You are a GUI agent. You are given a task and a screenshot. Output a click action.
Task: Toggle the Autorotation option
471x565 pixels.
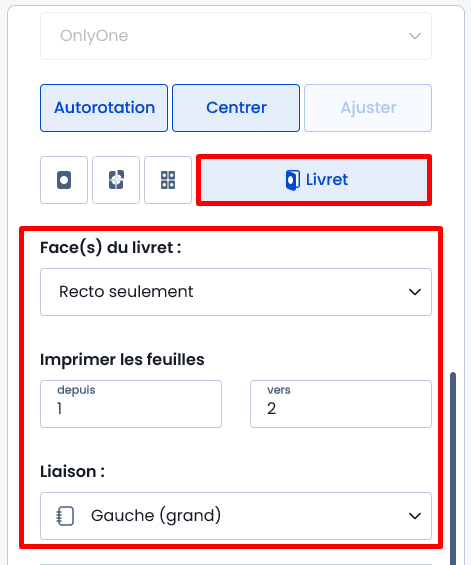point(104,108)
